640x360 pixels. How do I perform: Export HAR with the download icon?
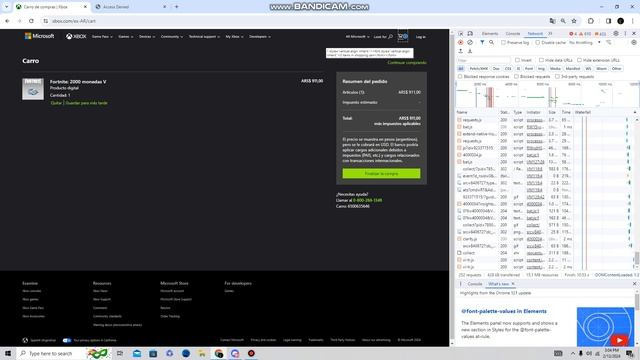[470, 51]
